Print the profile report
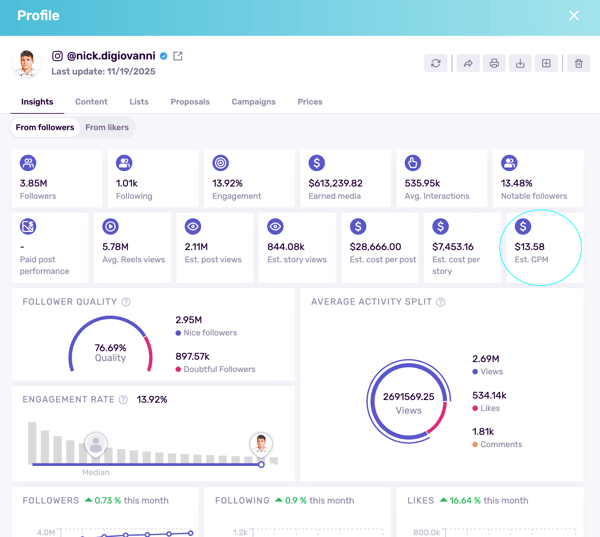This screenshot has width=600, height=537. point(494,63)
